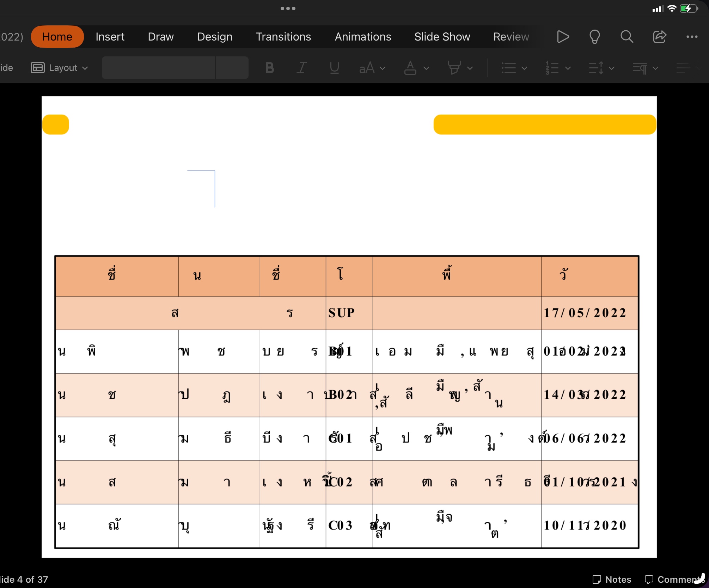
Task: Toggle underline formatting
Action: (334, 68)
